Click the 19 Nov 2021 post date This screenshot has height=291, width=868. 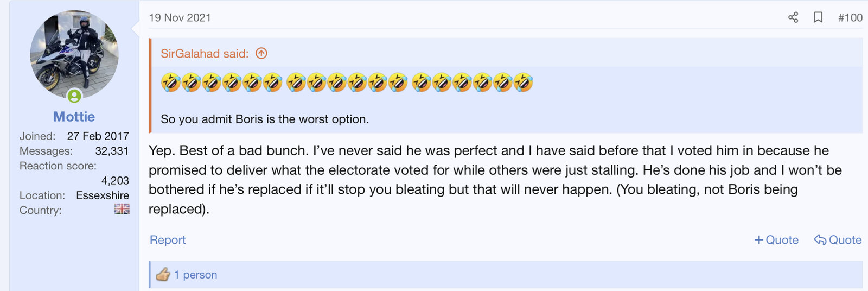(x=180, y=17)
